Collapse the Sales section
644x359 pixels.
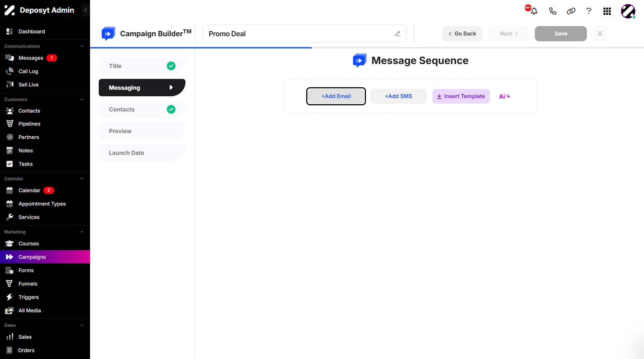(82, 325)
